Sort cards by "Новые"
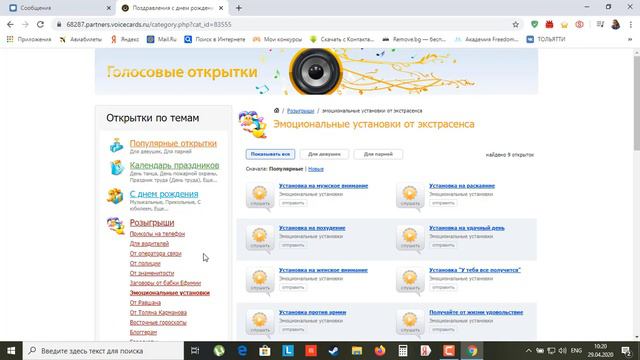This screenshot has width=640, height=360. [x=316, y=169]
